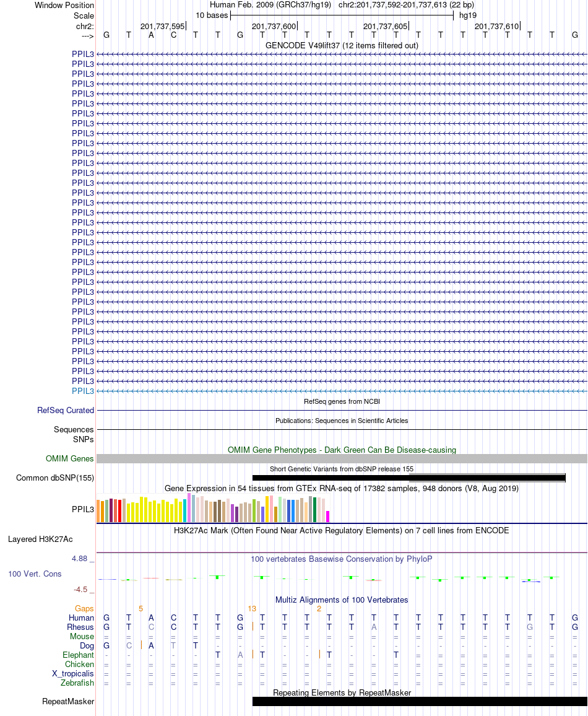Click gap count 5 in Gaps row

pos(141,608)
